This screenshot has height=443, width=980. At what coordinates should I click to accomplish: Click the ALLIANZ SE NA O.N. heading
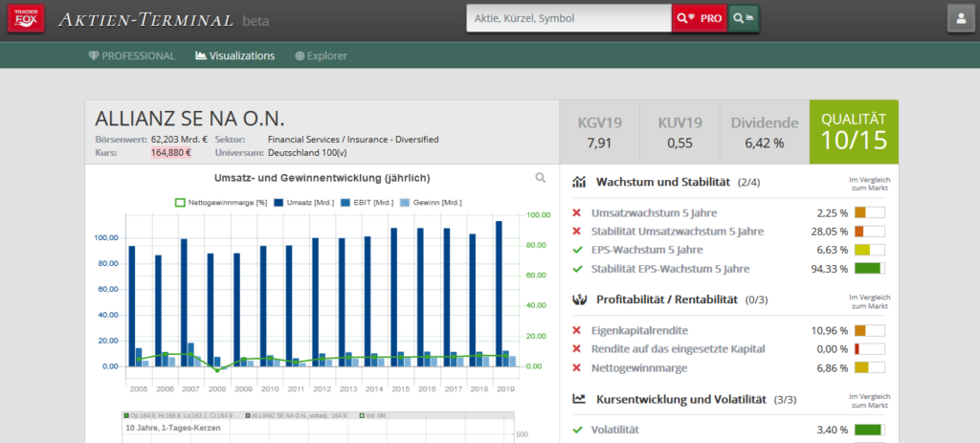click(190, 119)
